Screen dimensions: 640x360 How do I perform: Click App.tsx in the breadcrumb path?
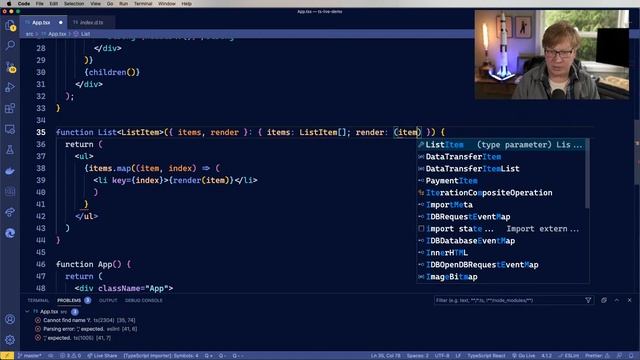(57, 34)
